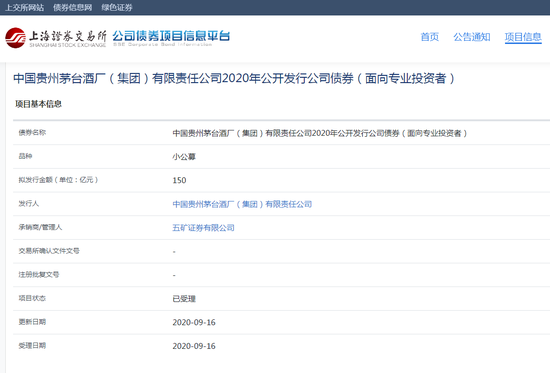
Task: Click the 交易所确认文件文号 label
Action: (49, 251)
